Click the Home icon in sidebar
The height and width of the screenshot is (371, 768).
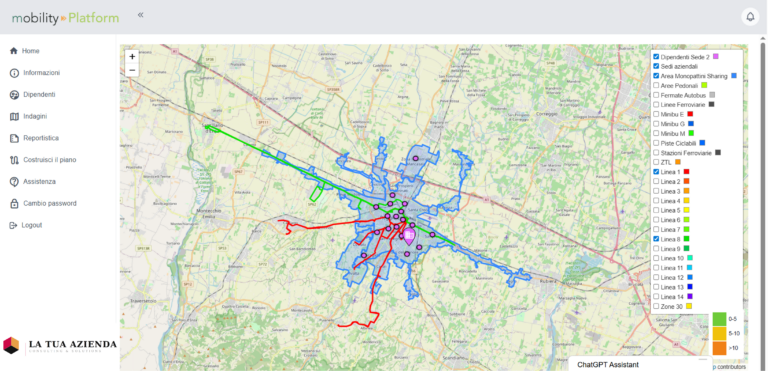tap(13, 51)
